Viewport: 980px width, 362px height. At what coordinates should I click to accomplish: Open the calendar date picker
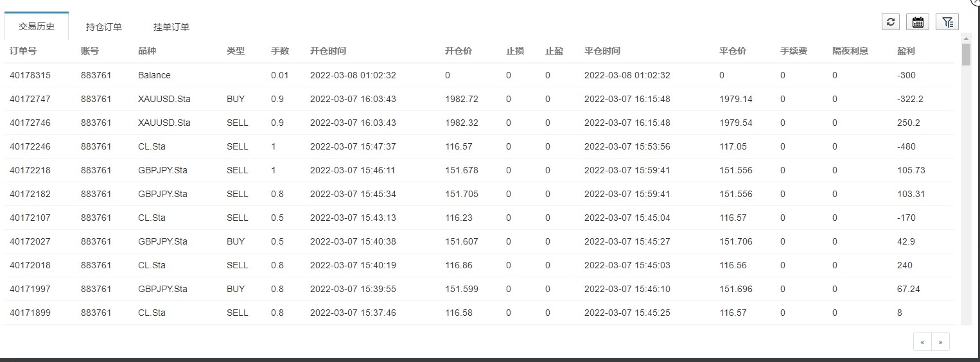(x=918, y=22)
